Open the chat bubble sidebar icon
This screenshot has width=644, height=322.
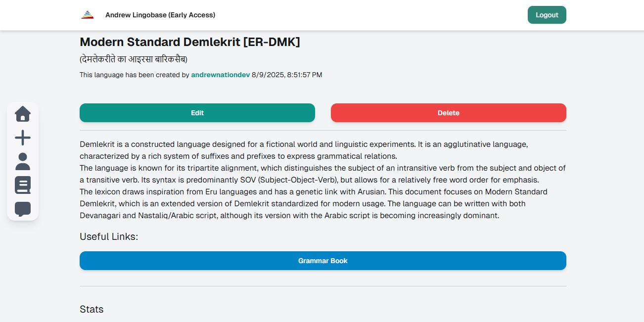(23, 209)
